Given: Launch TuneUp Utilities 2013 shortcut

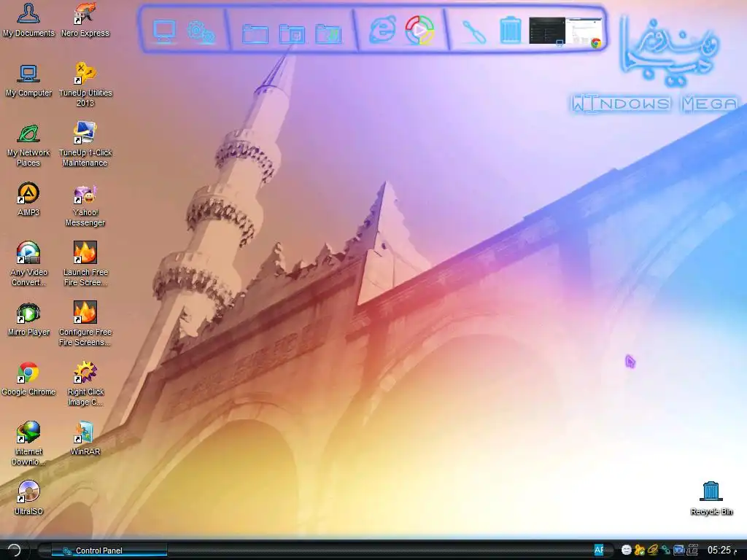Looking at the screenshot, I should click(x=85, y=85).
